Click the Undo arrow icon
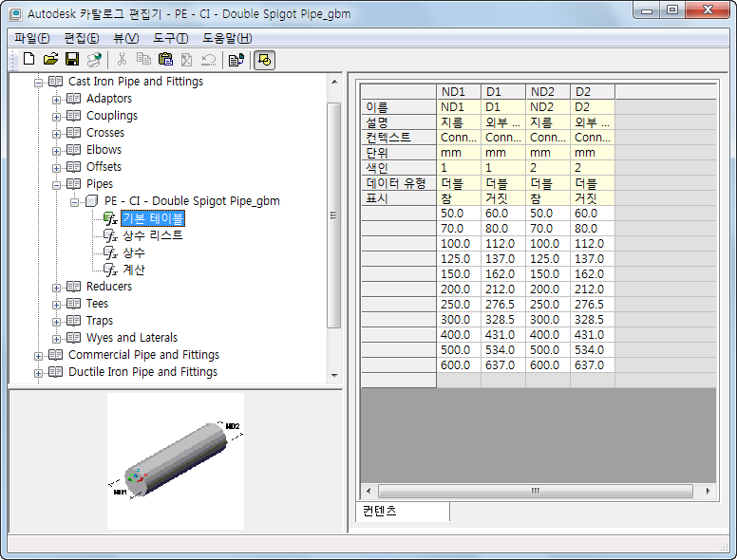Viewport: 737px width, 560px height. tap(208, 59)
